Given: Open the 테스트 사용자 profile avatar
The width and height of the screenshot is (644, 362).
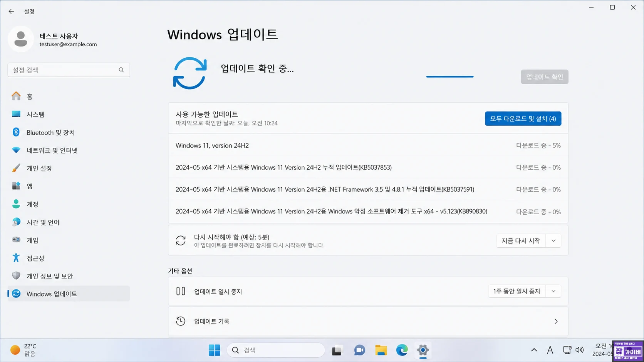Looking at the screenshot, I should [21, 39].
